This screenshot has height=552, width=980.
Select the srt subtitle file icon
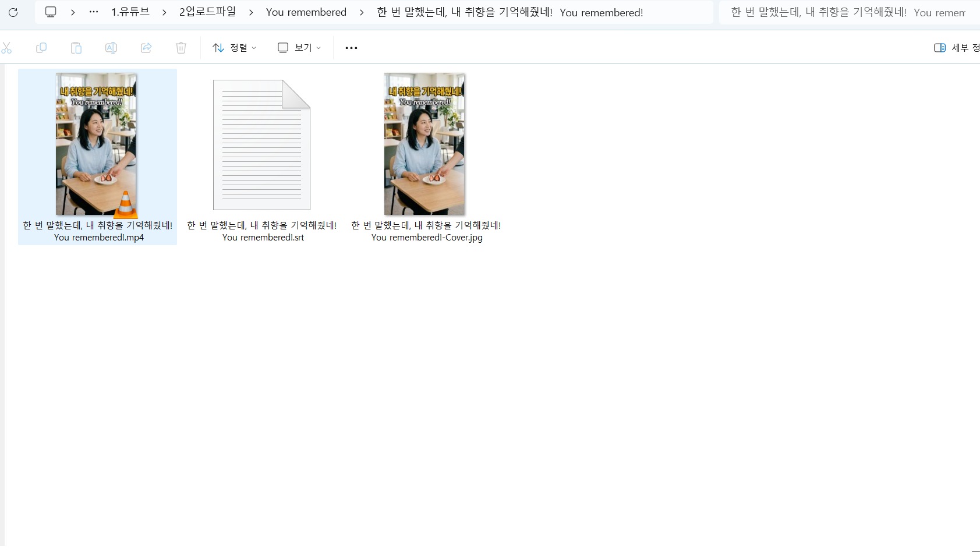tap(261, 145)
